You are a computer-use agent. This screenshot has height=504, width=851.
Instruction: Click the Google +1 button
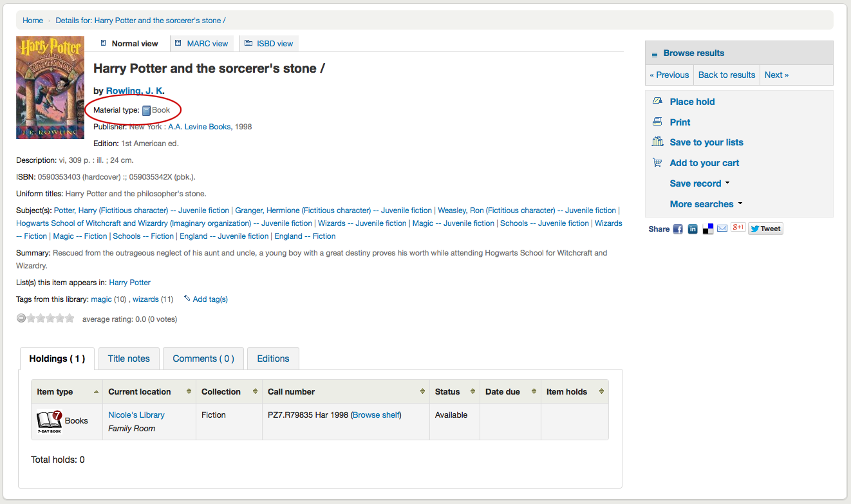[x=738, y=227]
